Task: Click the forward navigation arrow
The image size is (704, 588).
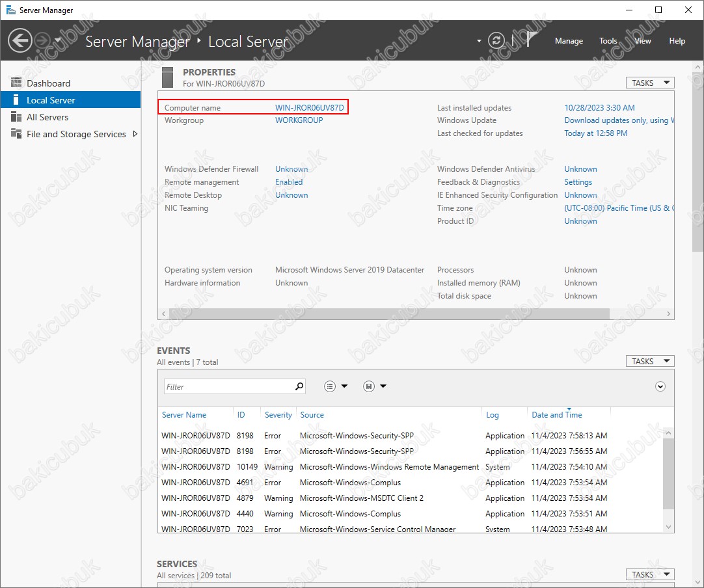Action: coord(43,41)
